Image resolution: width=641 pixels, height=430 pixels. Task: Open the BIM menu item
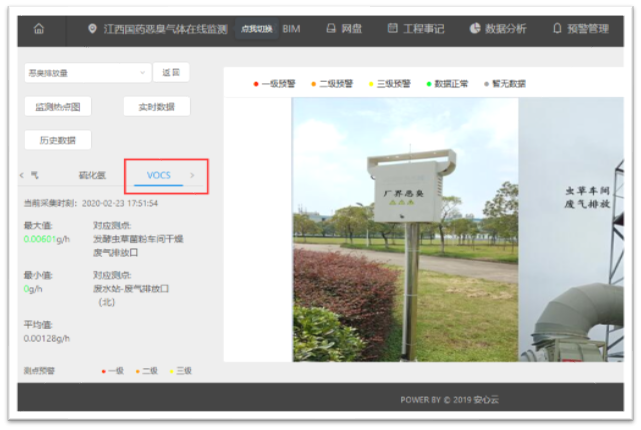point(291,29)
